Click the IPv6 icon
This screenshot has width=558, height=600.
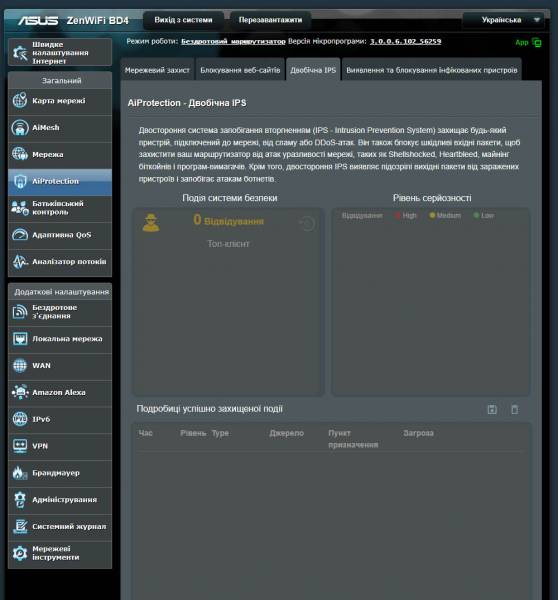20,419
